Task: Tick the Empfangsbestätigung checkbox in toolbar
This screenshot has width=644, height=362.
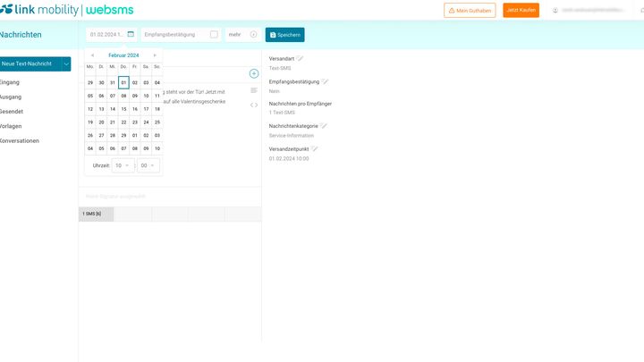Action: [214, 35]
